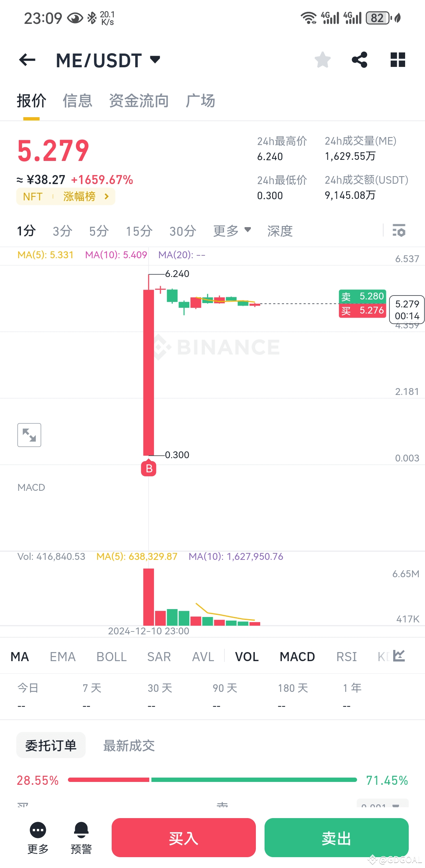Tap the buy/sell ratio bar
This screenshot has height=868, width=425.
pos(212,780)
